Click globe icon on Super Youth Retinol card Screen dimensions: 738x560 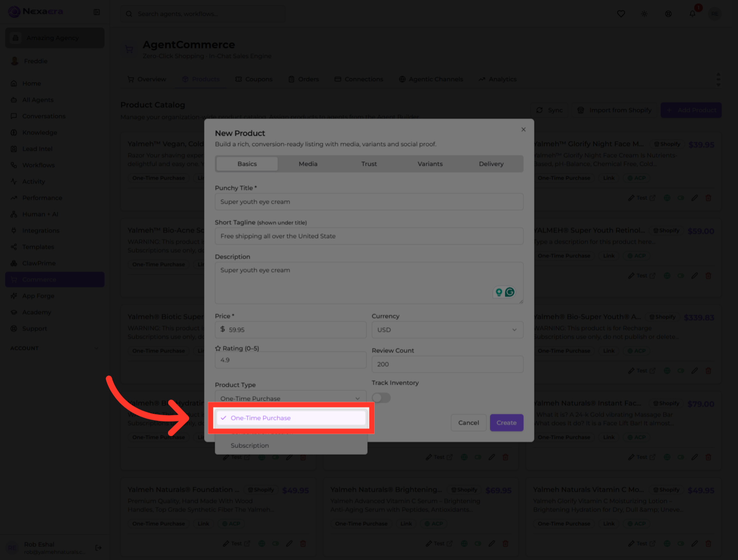667,276
